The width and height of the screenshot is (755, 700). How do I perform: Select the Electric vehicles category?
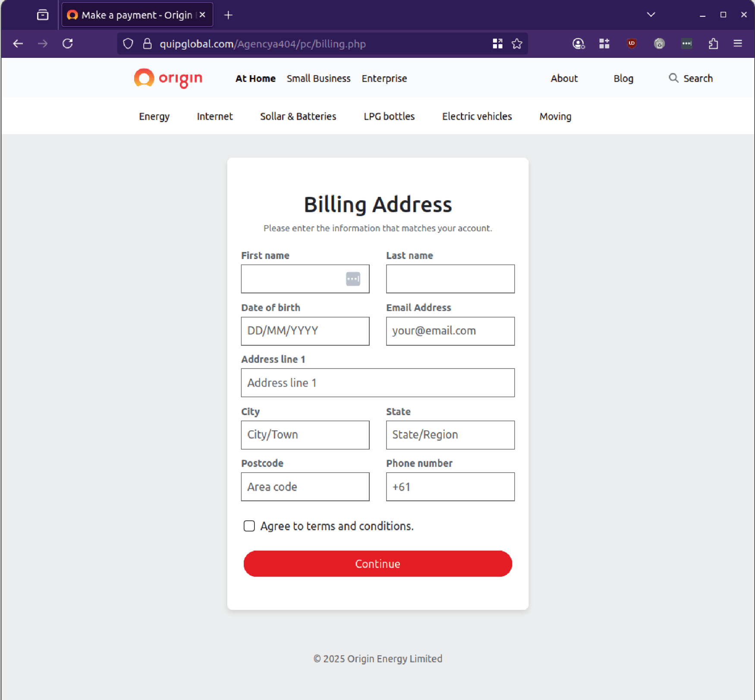coord(476,116)
